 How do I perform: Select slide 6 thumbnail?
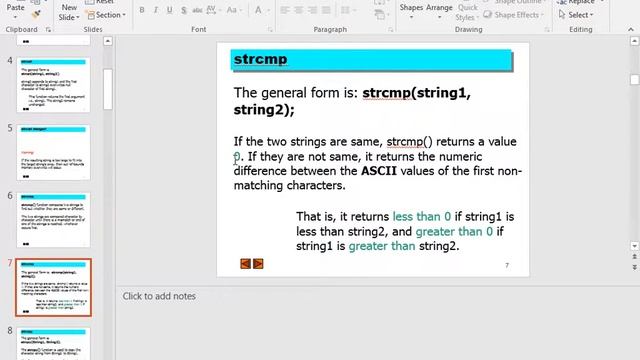pyautogui.click(x=53, y=220)
